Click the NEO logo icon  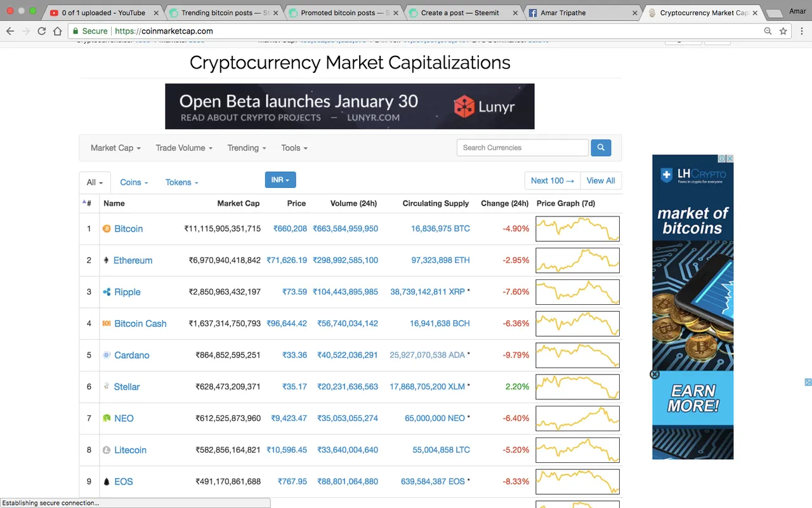tap(107, 418)
